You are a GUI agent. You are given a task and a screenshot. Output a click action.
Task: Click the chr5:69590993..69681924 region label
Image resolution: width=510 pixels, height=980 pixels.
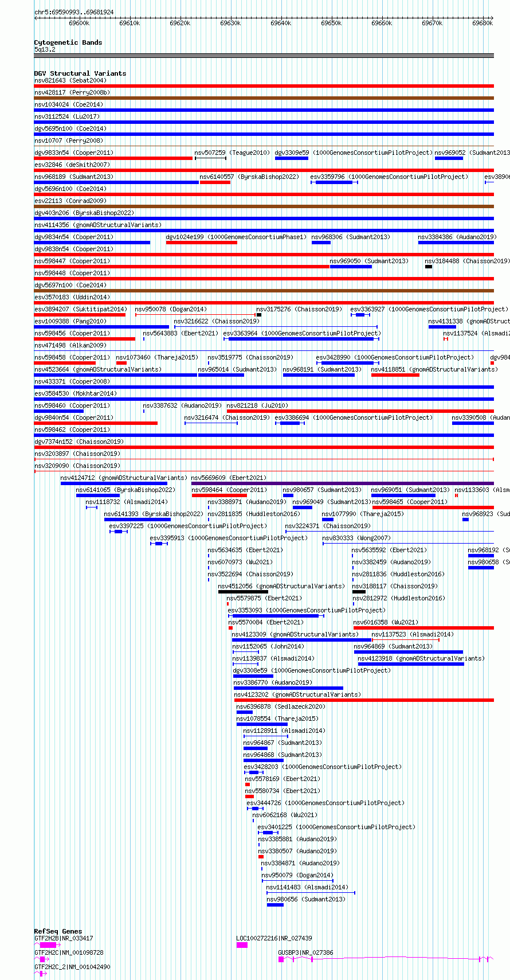[74, 12]
